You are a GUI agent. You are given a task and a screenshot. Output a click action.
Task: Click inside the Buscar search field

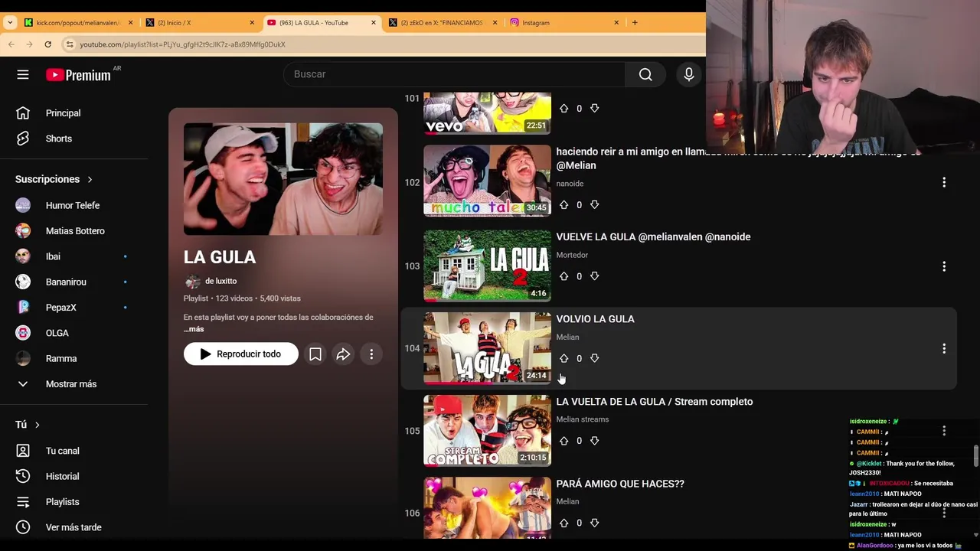coord(455,74)
